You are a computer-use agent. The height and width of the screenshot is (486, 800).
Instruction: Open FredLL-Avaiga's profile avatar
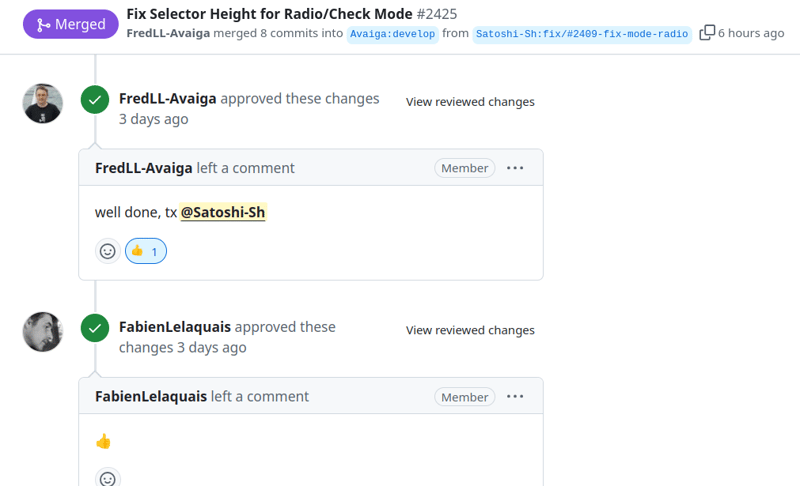pyautogui.click(x=43, y=103)
